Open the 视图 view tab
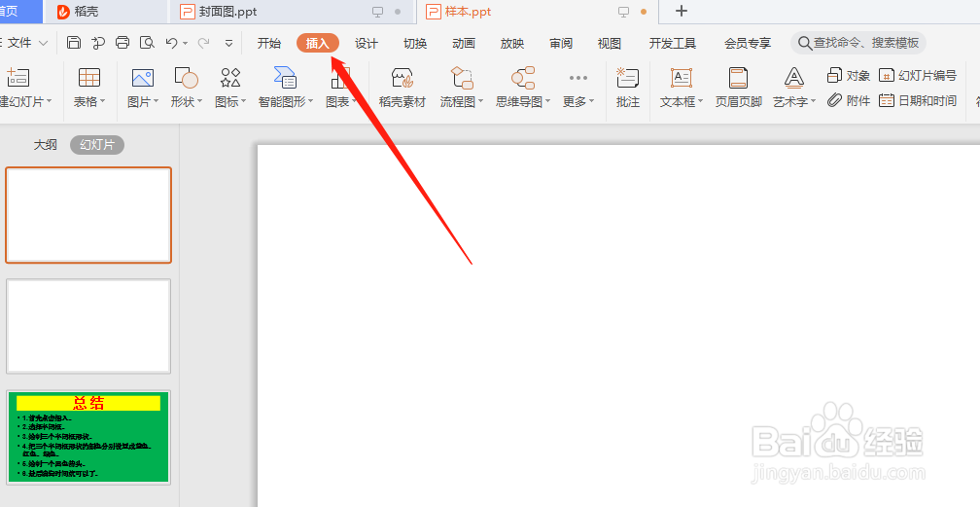 610,43
